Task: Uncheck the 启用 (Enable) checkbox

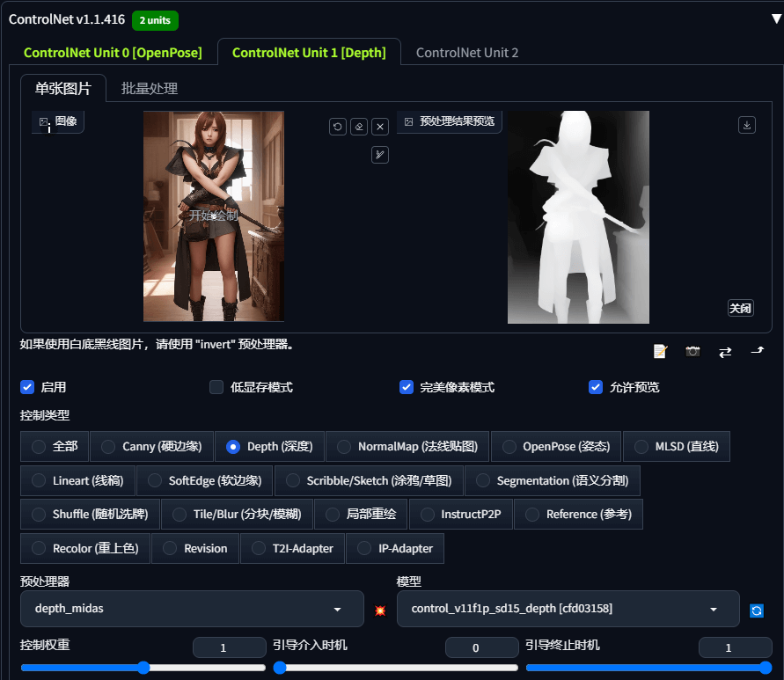Action: tap(27, 387)
